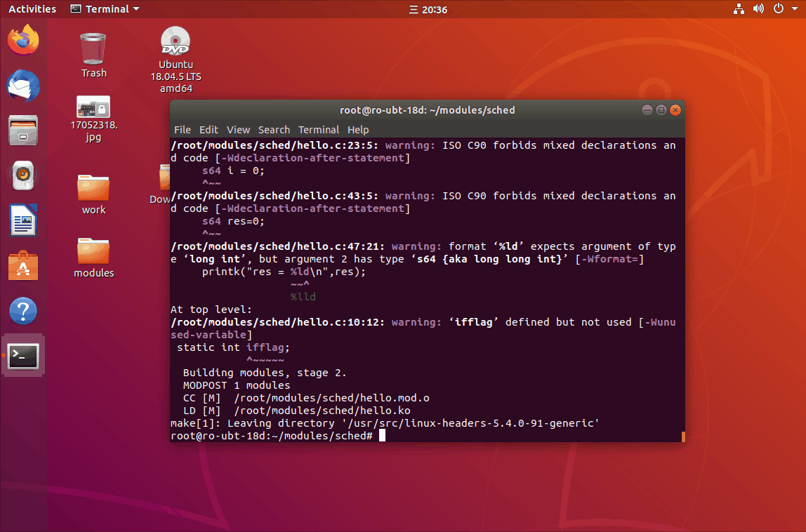The image size is (806, 532).
Task: Open Firefox from the dock
Action: [23, 39]
